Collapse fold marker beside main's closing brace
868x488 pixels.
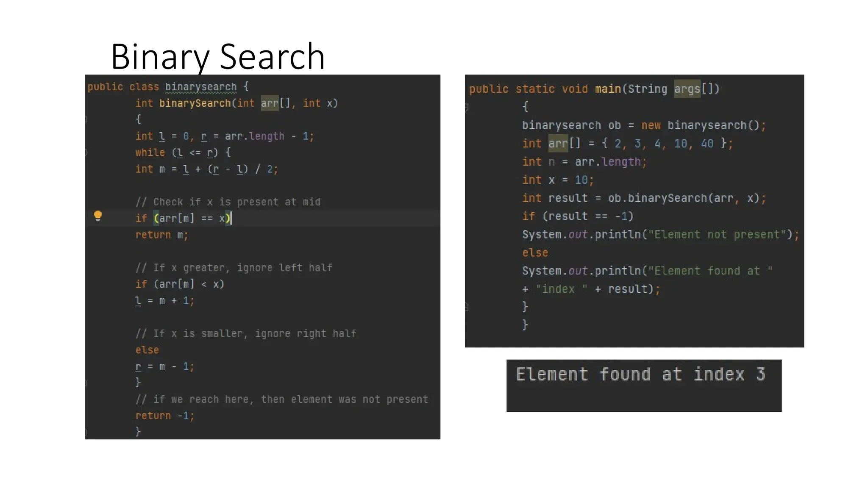click(x=467, y=307)
